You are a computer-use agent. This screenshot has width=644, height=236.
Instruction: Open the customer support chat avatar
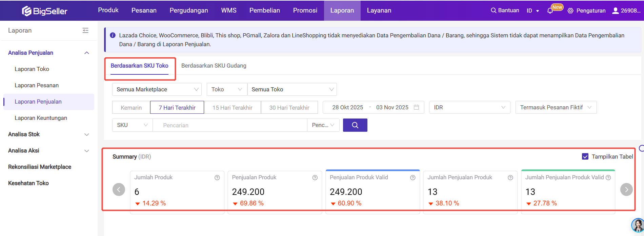[637, 225]
